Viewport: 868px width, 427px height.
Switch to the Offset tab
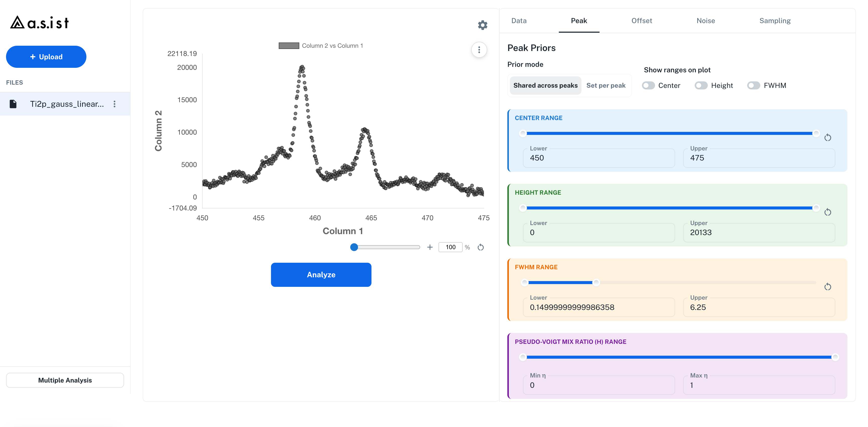(x=641, y=21)
